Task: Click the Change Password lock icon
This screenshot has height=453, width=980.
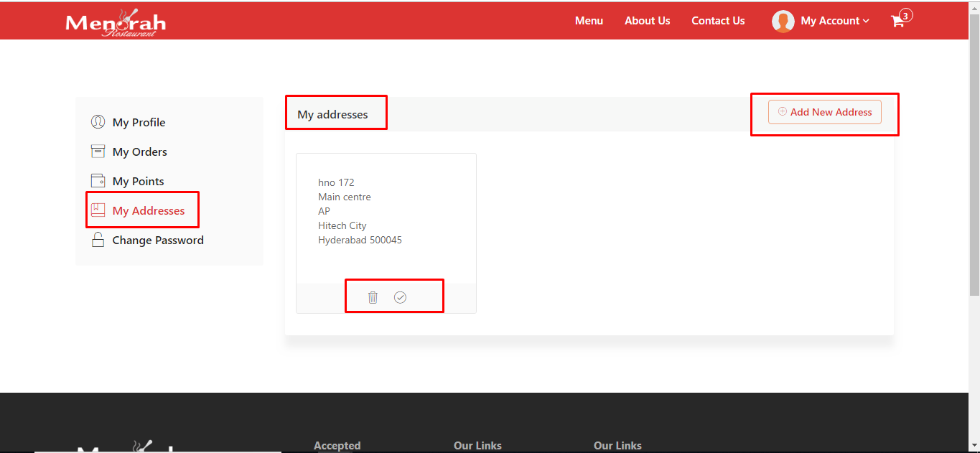Action: (x=98, y=240)
